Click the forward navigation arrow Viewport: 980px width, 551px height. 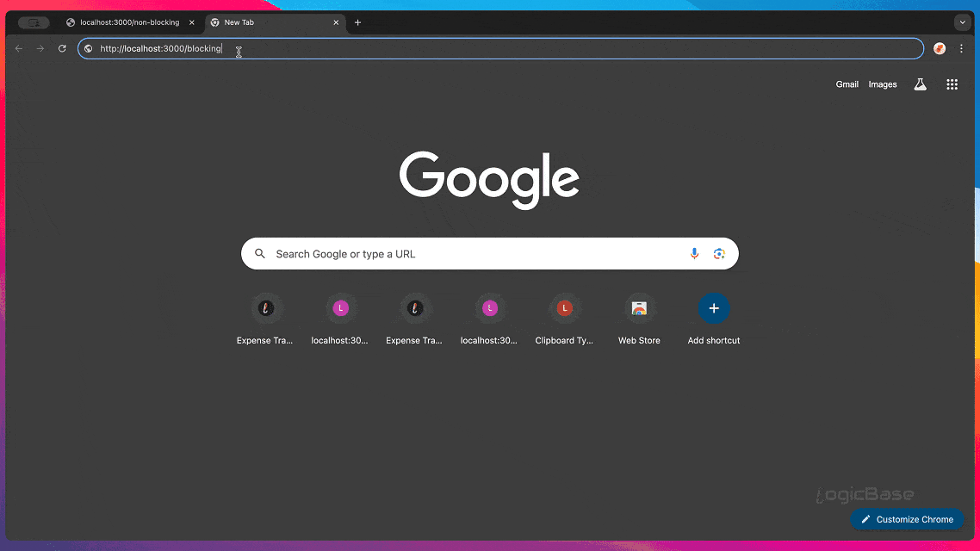pyautogui.click(x=40, y=48)
